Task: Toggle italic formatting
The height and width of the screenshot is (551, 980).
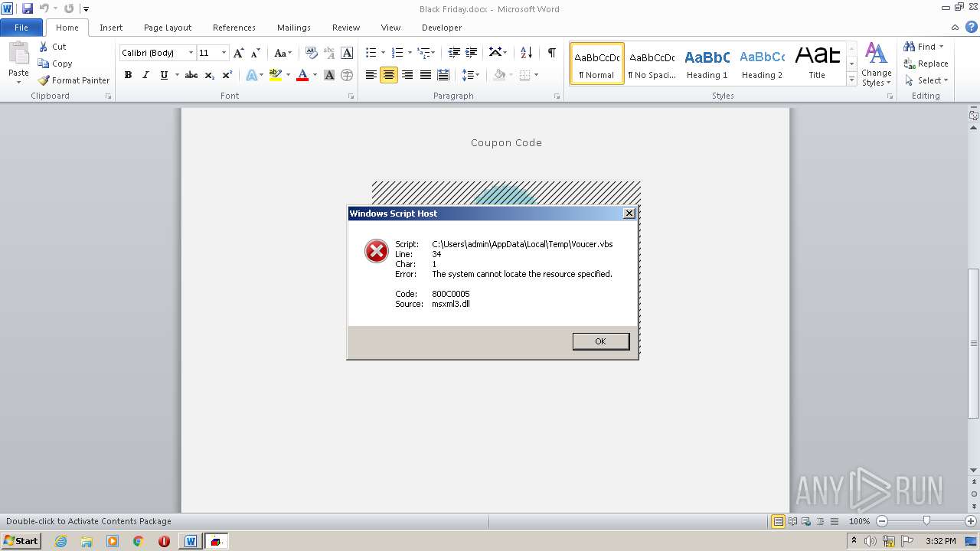Action: pos(145,75)
